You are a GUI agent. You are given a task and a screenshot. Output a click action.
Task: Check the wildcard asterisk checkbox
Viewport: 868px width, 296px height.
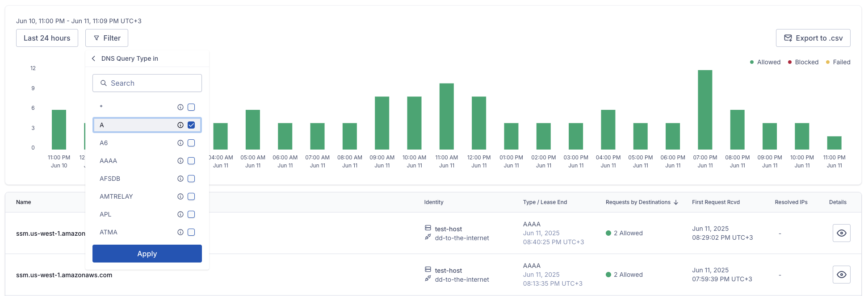[191, 107]
